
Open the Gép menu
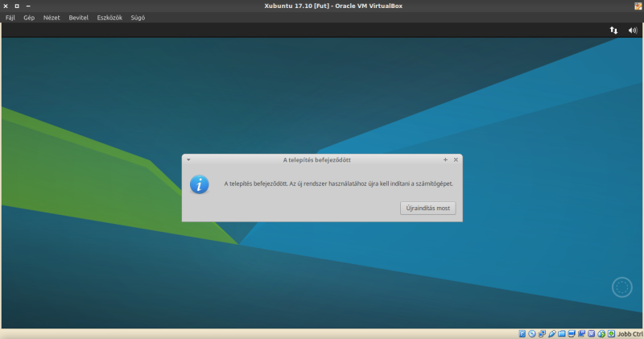tap(29, 18)
